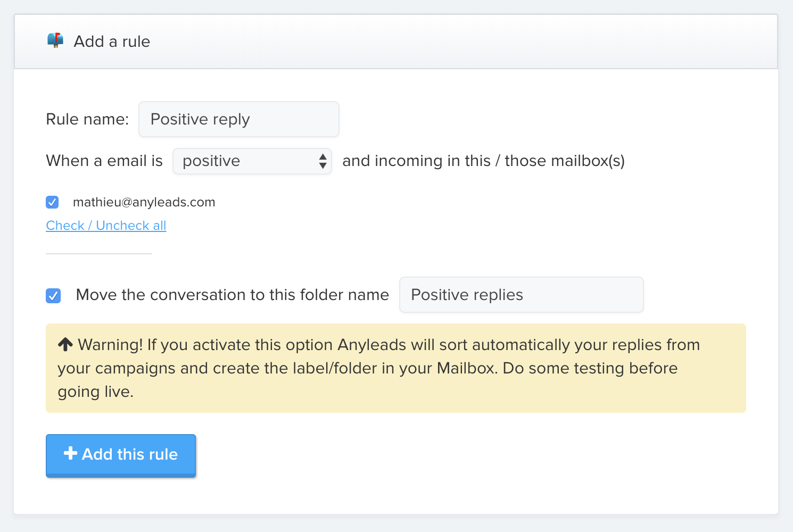
Task: Click the plus icon on Add this rule
Action: pos(70,453)
